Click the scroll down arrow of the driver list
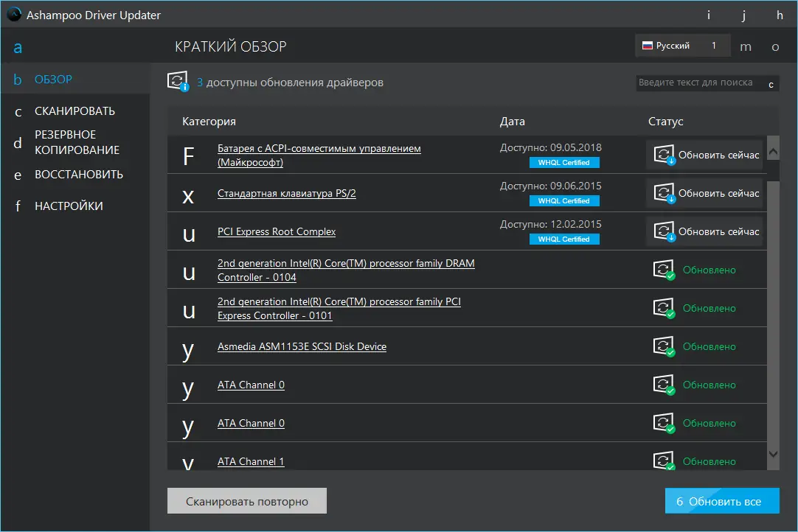The image size is (798, 532). (773, 453)
